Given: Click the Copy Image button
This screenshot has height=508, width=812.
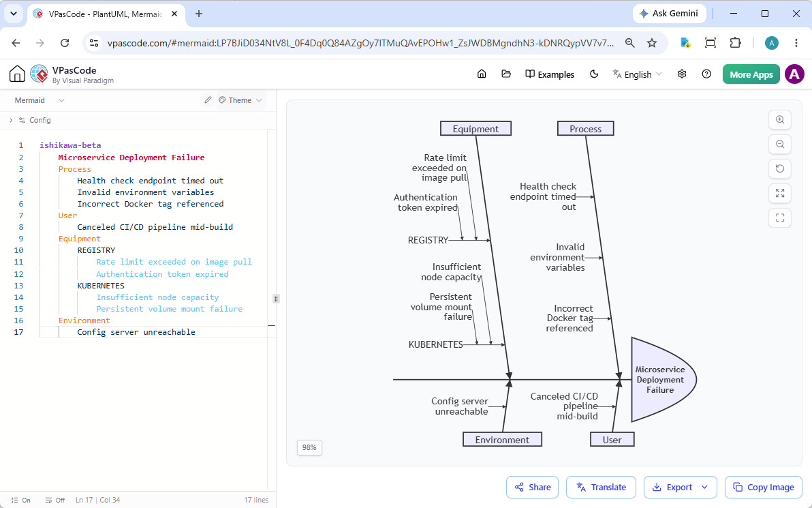Looking at the screenshot, I should click(x=764, y=488).
